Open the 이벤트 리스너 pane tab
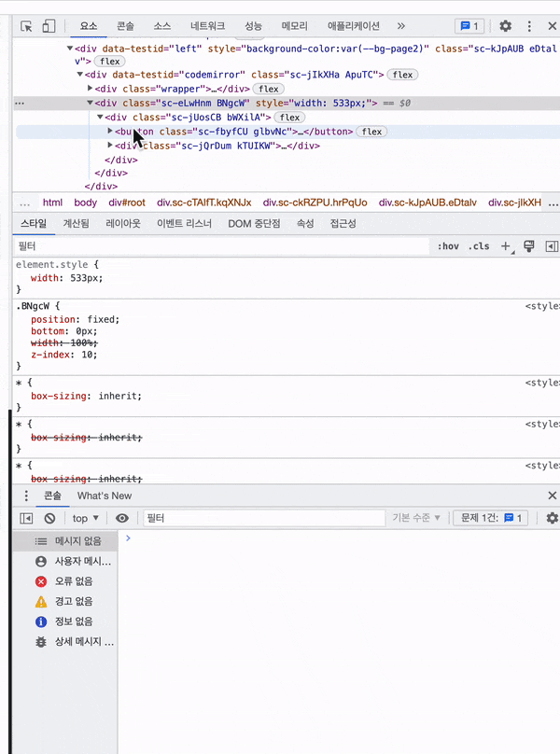This screenshot has width=560, height=754. [184, 224]
